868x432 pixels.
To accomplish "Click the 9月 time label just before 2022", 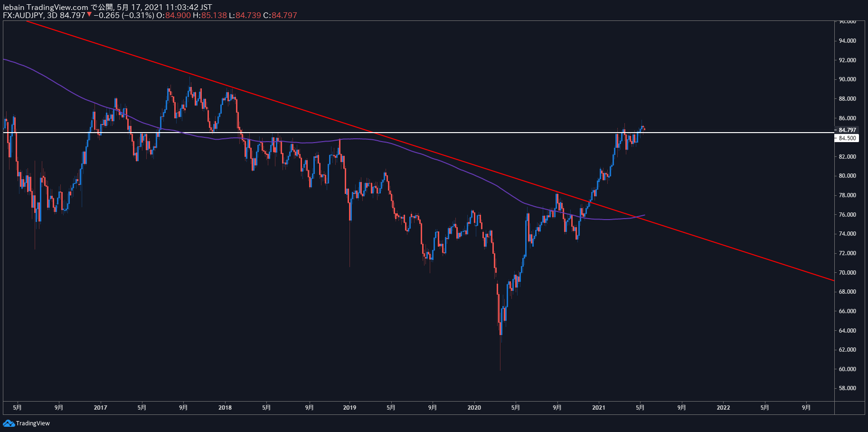I will 681,408.
